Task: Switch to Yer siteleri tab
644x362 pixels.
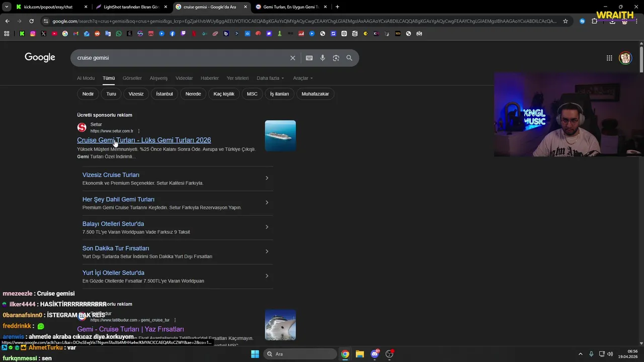Action: (x=237, y=78)
